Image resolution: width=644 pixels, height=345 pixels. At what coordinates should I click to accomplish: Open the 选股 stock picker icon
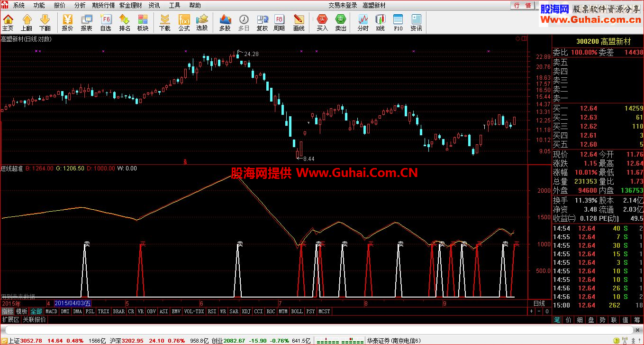click(202, 22)
